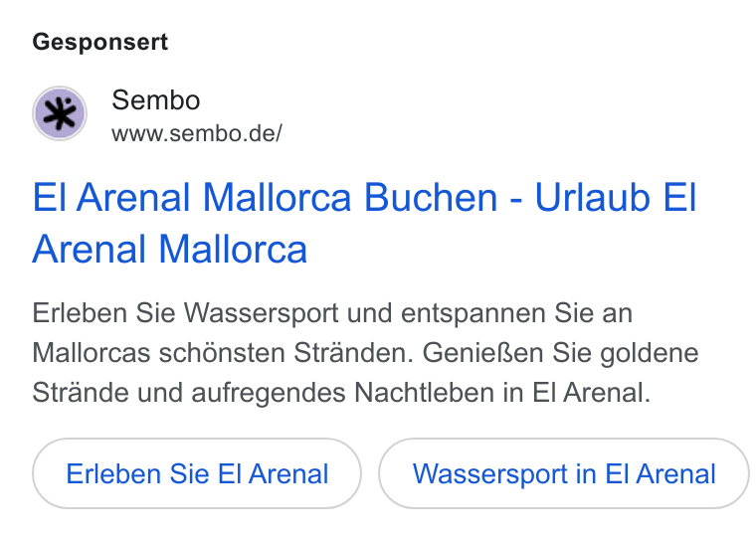Click the Sembo asterisk logo icon
This screenshot has width=756, height=541.
click(60, 113)
